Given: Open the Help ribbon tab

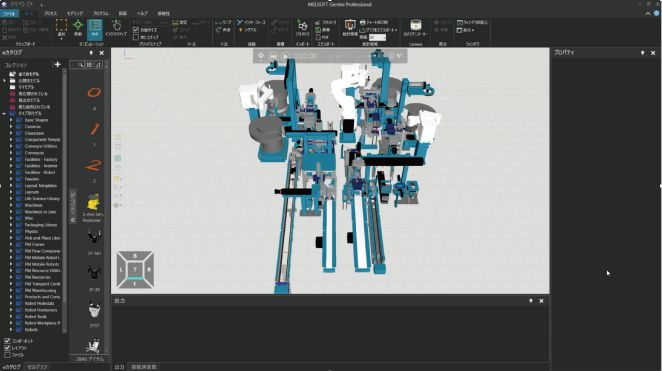Looking at the screenshot, I should coord(142,14).
